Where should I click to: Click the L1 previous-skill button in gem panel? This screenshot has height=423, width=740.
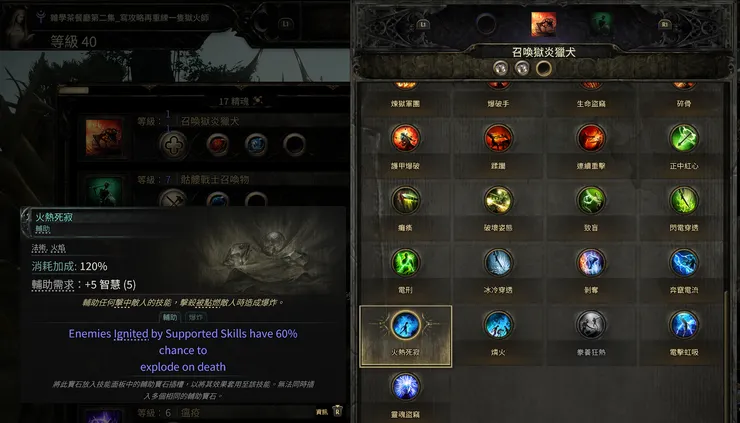pyautogui.click(x=423, y=24)
